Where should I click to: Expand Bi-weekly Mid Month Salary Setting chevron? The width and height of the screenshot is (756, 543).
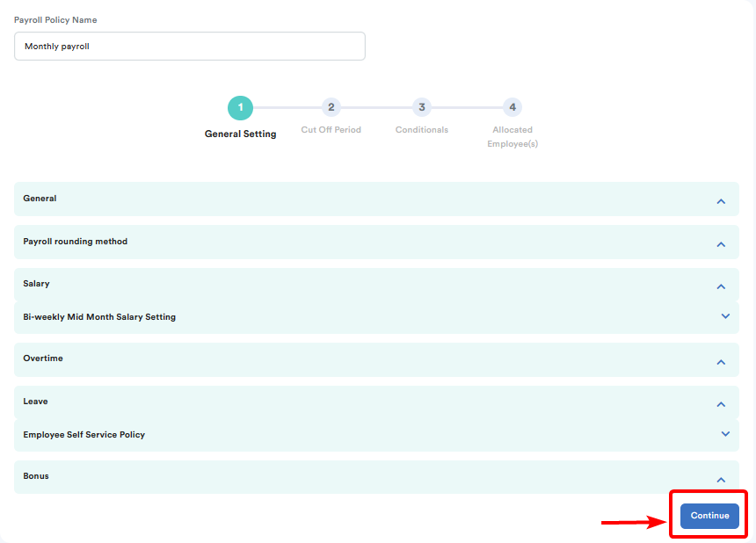pyautogui.click(x=725, y=316)
